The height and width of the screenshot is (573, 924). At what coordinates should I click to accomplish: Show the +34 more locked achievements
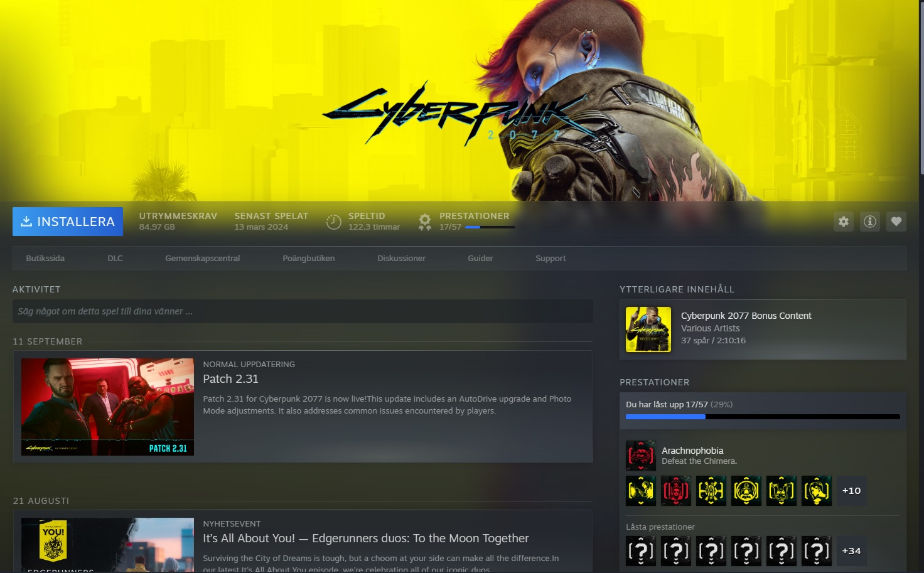[852, 551]
